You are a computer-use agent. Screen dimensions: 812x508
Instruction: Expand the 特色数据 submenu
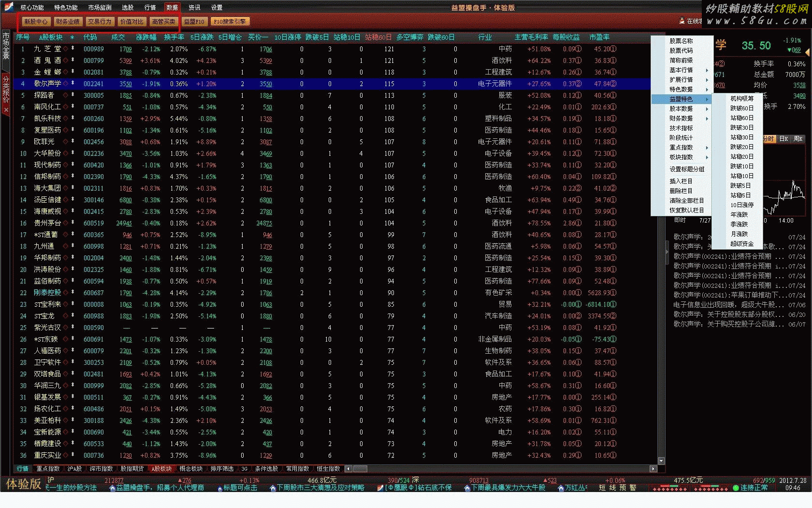pos(682,90)
